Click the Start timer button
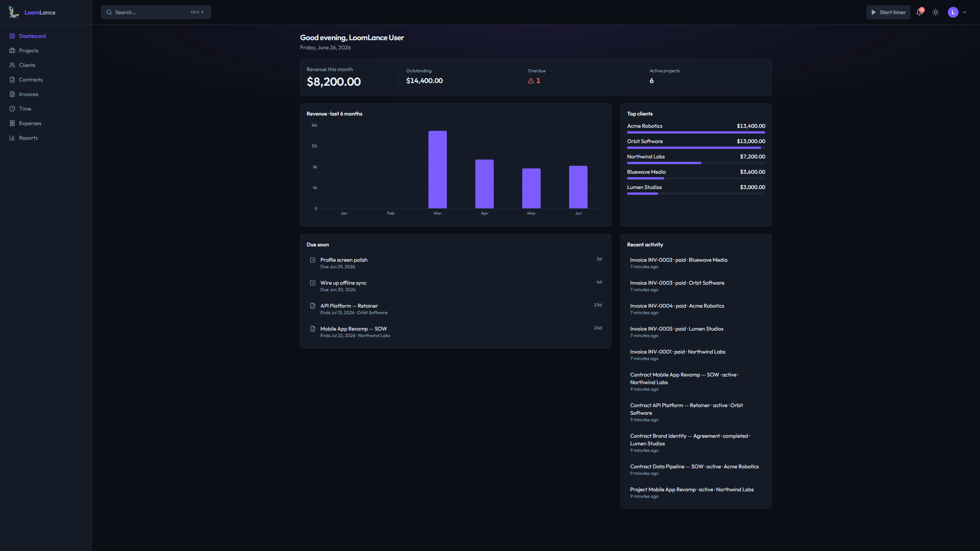980x551 pixels. coord(888,12)
